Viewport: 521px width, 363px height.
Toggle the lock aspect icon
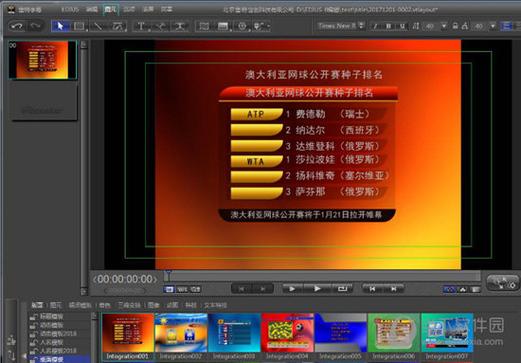(455, 26)
